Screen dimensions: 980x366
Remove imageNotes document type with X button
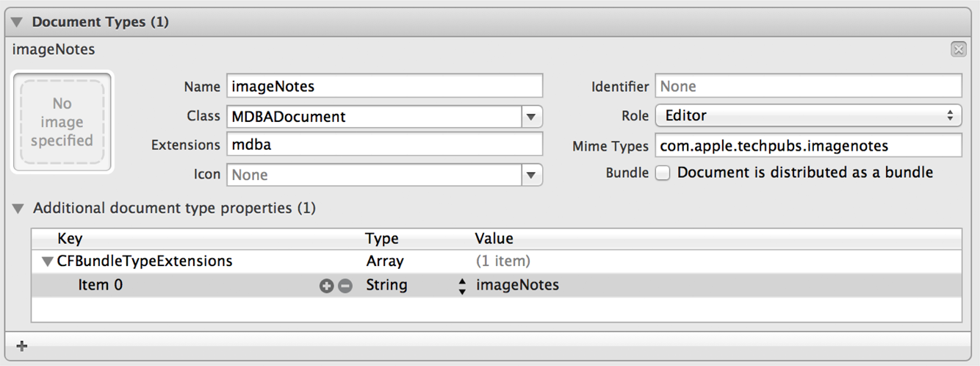pos(958,50)
